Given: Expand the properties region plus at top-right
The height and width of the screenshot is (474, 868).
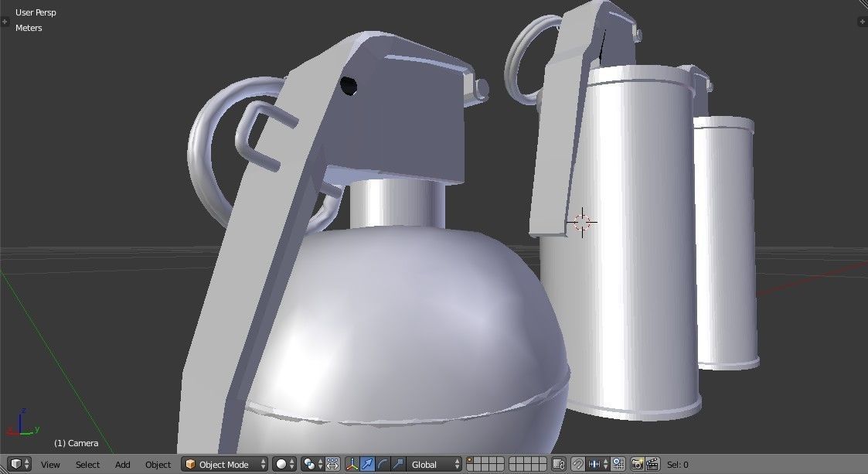Looking at the screenshot, I should coord(863,22).
